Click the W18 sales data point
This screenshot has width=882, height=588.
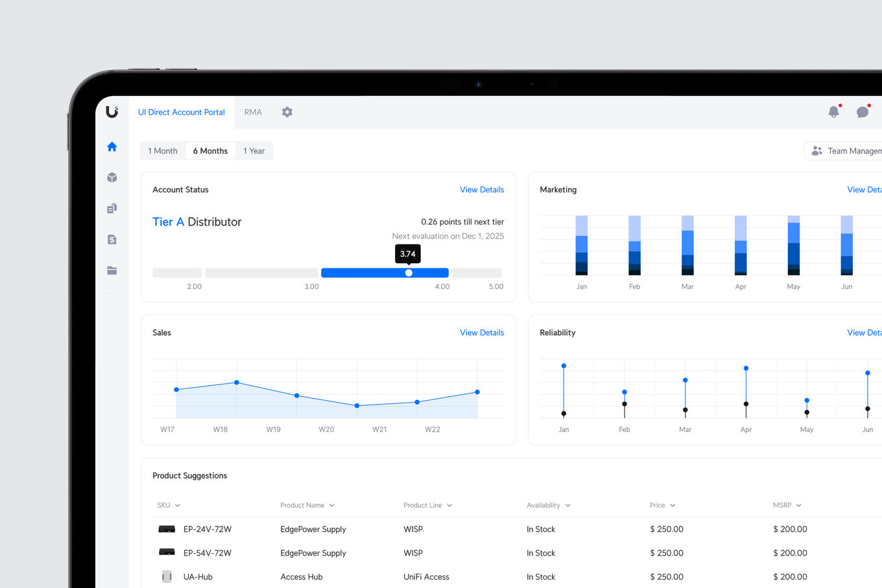[x=237, y=382]
